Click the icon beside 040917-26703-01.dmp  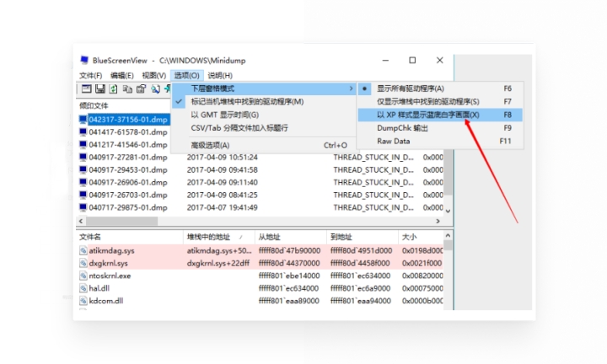83,195
